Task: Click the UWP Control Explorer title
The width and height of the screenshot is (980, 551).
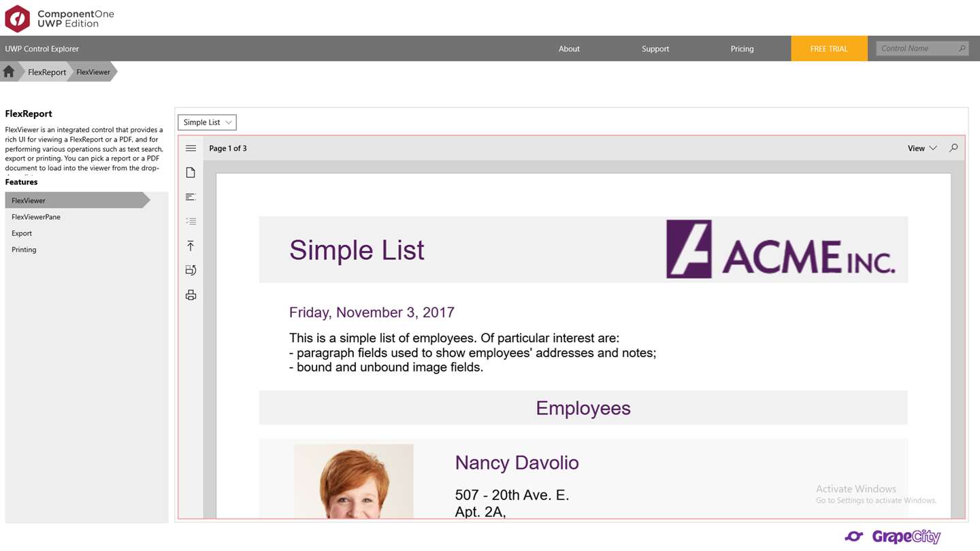Action: coord(42,49)
